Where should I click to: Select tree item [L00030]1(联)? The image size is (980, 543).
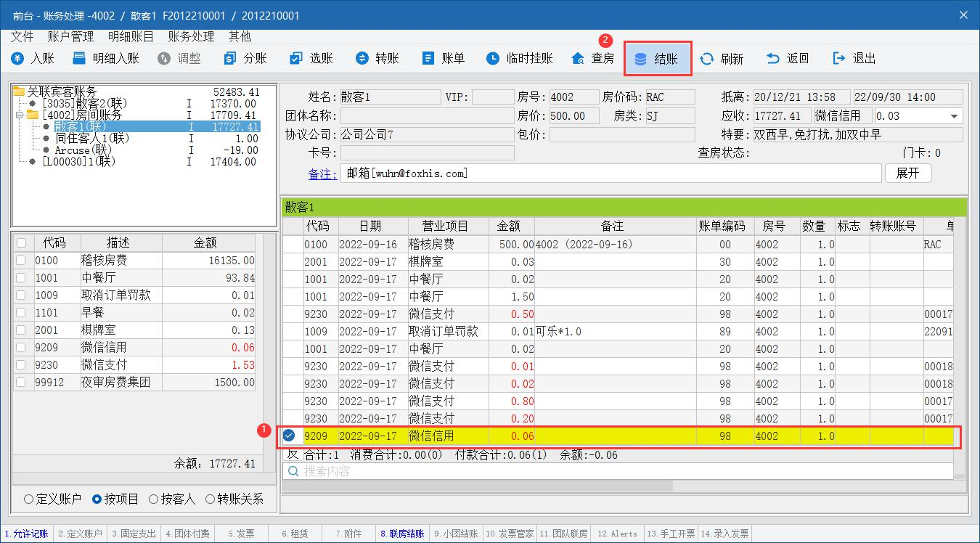pos(79,161)
